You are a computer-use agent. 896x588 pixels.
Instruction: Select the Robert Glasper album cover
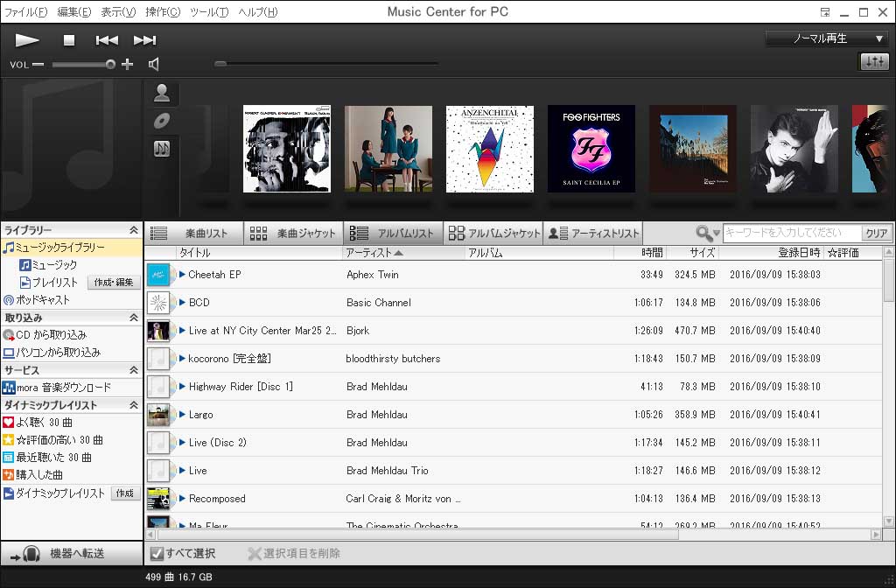[287, 149]
